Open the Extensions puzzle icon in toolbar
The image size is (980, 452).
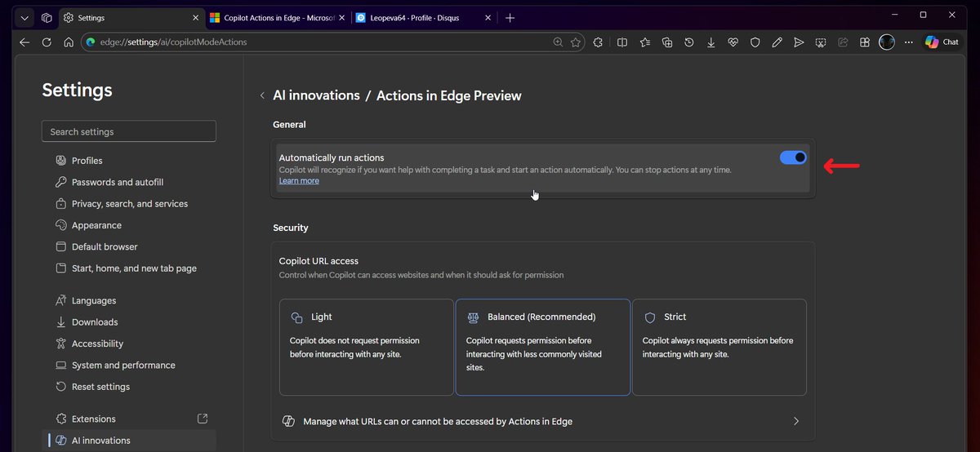(599, 42)
